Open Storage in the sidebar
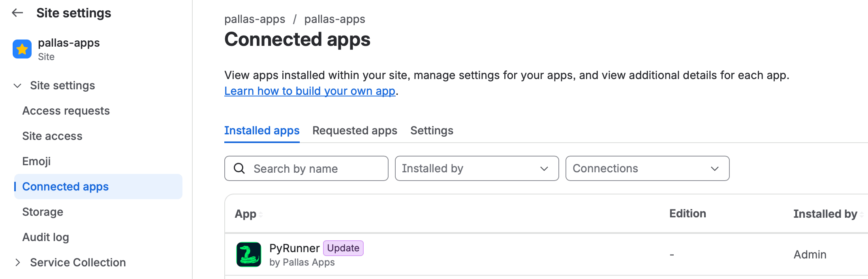This screenshot has height=279, width=868. pos(43,212)
